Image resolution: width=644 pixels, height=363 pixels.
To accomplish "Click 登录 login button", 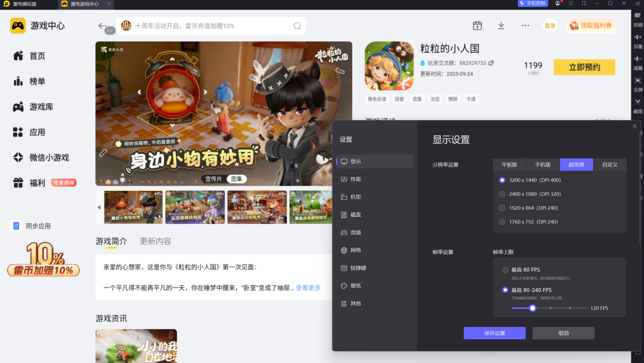I will (550, 26).
